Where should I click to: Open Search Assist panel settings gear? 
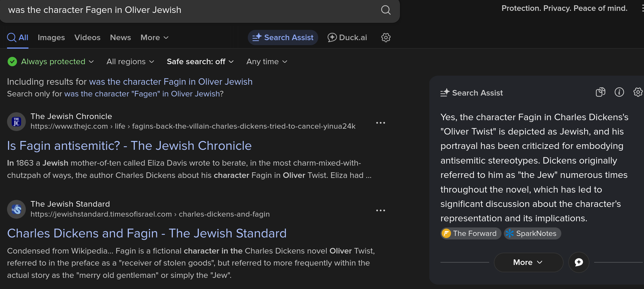pyautogui.click(x=638, y=92)
